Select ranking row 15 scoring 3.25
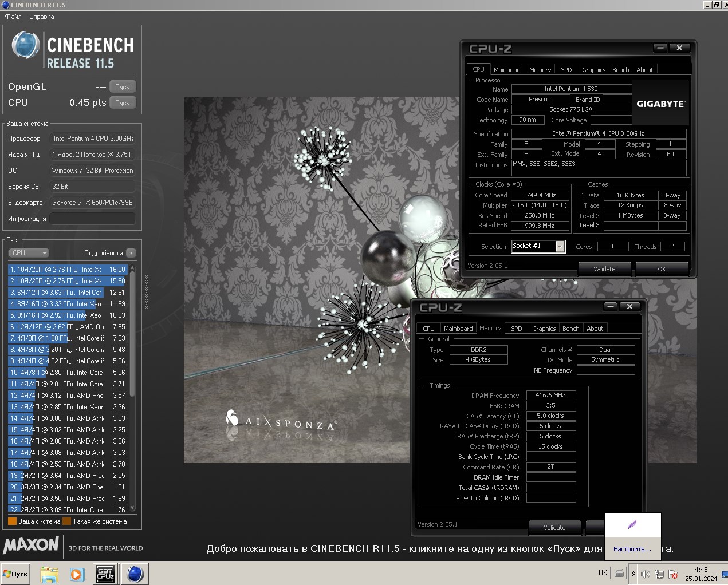The height and width of the screenshot is (585, 728). coord(68,430)
